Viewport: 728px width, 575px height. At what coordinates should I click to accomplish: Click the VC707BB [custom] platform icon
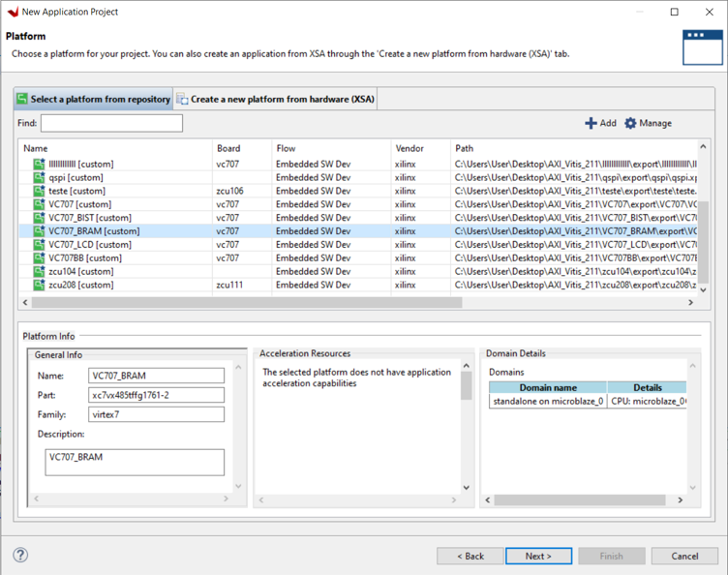pyautogui.click(x=39, y=258)
